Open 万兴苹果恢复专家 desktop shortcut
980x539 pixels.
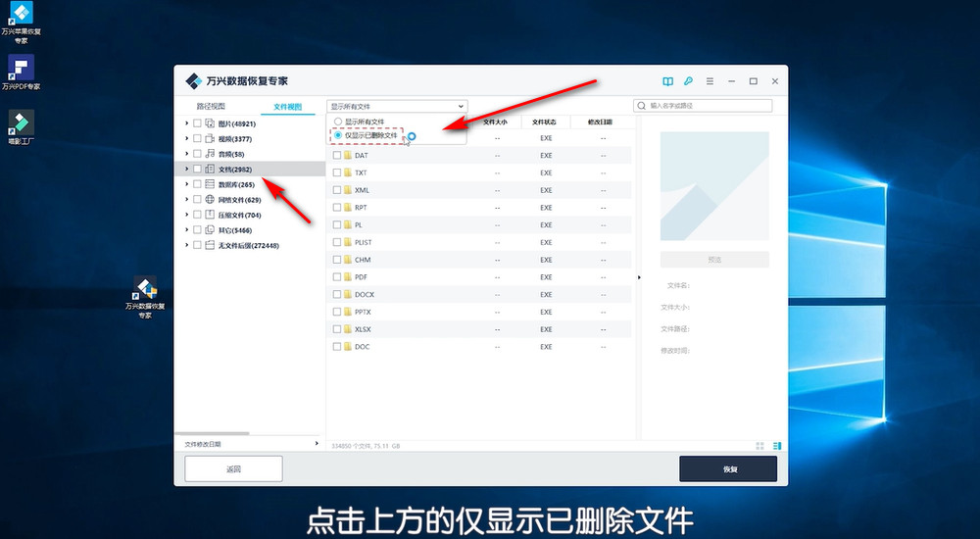point(22,23)
